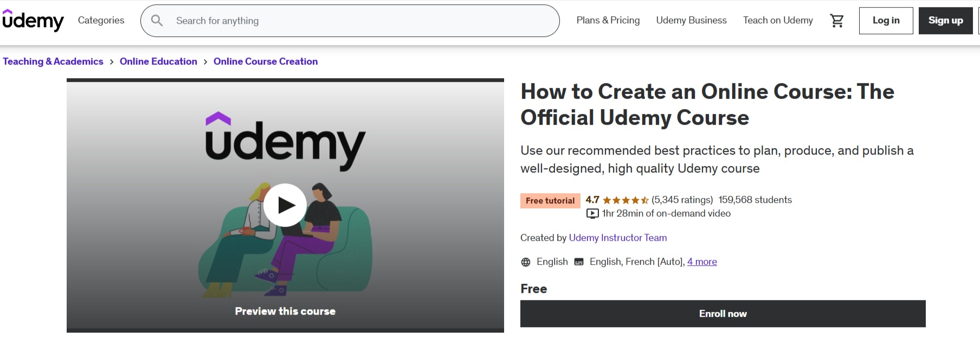Click the on-demand video icon
The height and width of the screenshot is (351, 980).
click(592, 213)
